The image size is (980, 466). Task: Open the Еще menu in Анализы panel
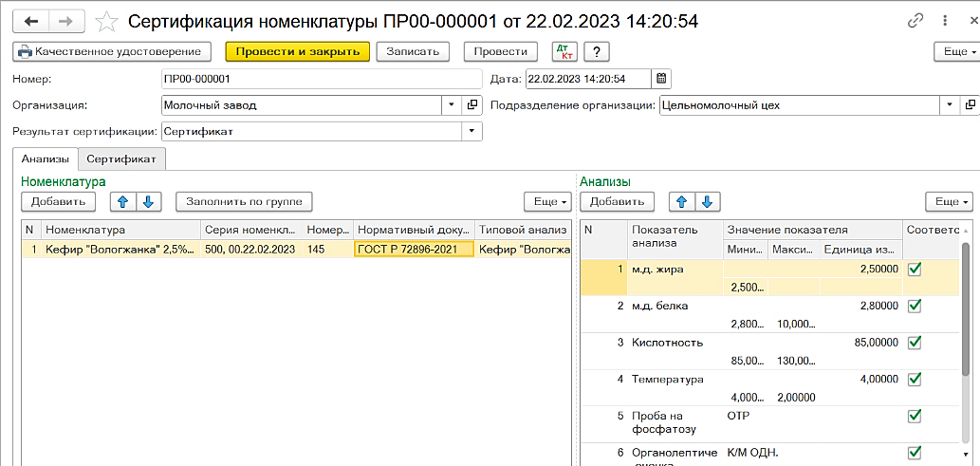click(x=950, y=201)
